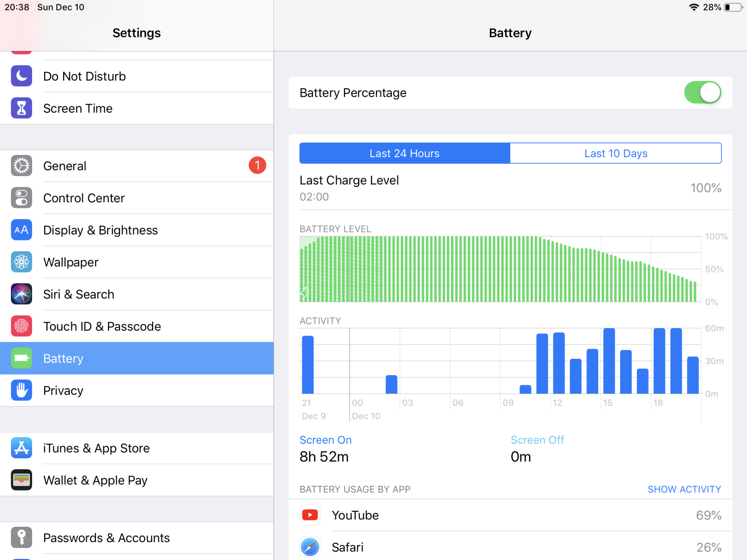
Task: Open Touch ID fingerprint icon
Action: tap(21, 326)
